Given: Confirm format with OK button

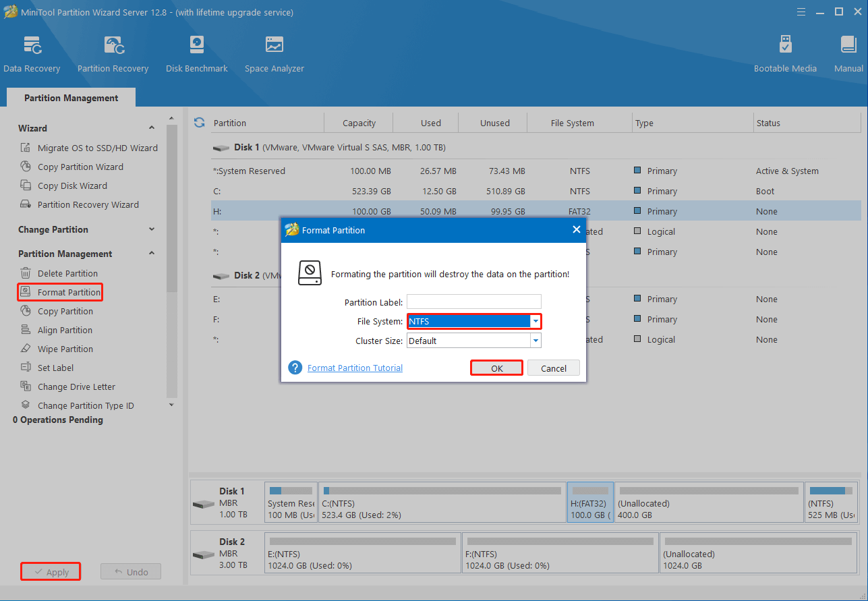Looking at the screenshot, I should pyautogui.click(x=496, y=368).
